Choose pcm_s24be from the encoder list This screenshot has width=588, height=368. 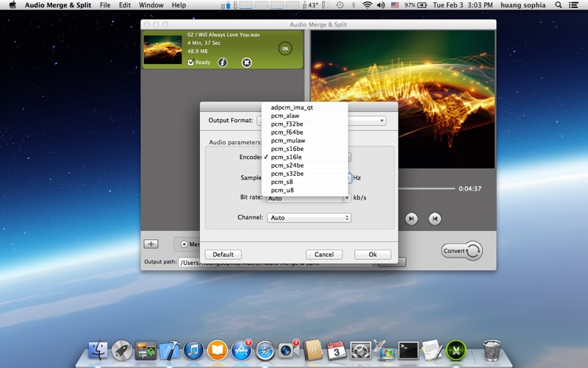[287, 166]
